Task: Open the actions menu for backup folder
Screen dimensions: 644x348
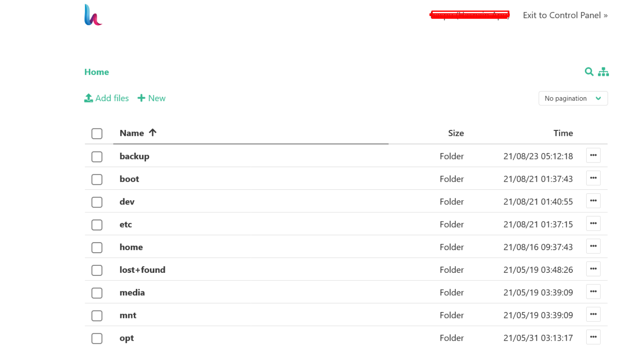Action: tap(593, 155)
